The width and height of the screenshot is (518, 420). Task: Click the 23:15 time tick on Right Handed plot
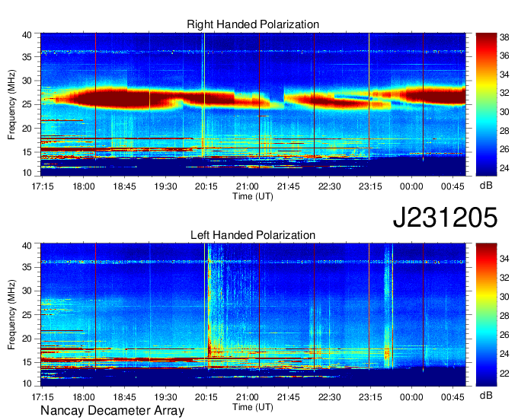[370, 186]
